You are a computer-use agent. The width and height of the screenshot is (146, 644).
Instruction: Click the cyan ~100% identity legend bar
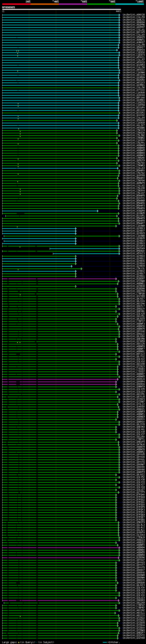[130, 4]
